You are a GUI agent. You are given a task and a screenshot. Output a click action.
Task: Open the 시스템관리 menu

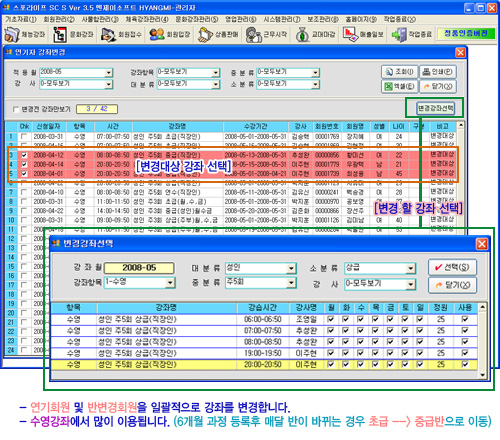pyautogui.click(x=282, y=19)
